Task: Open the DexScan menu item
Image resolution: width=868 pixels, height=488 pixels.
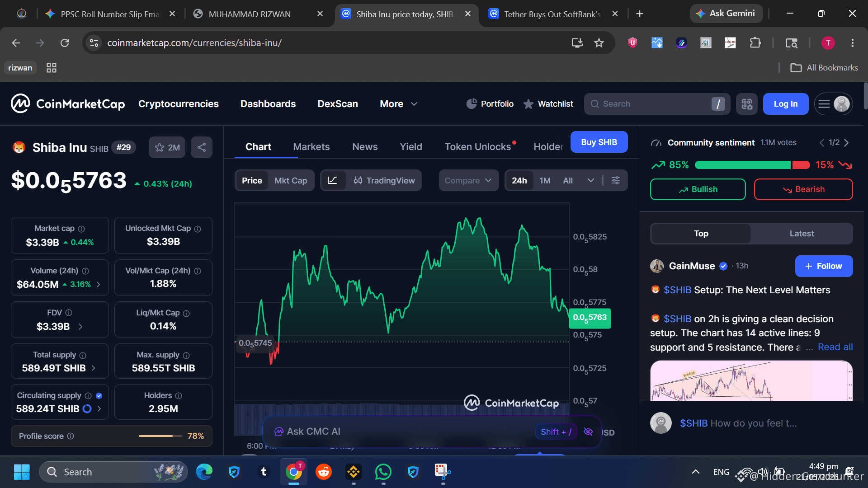Action: pyautogui.click(x=338, y=104)
